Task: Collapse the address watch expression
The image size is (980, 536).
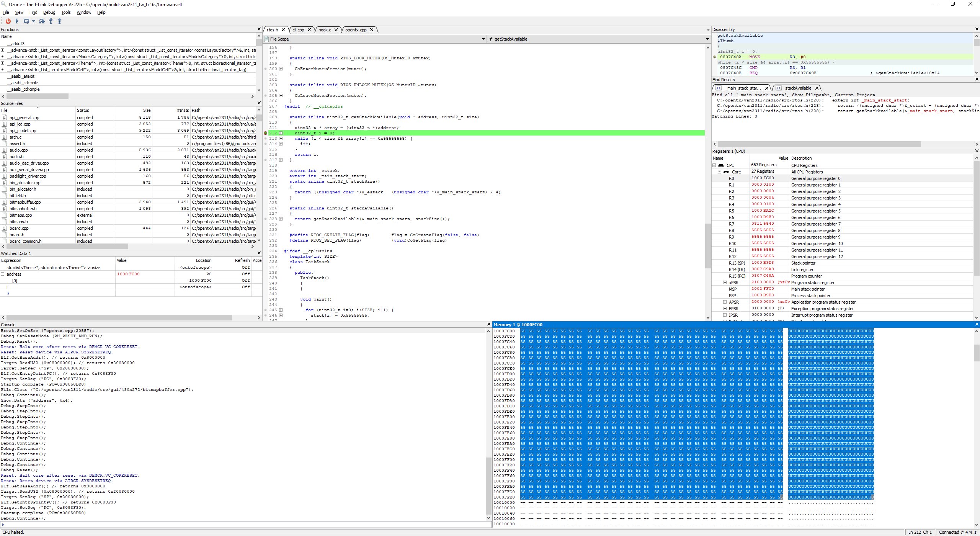Action: (3, 274)
